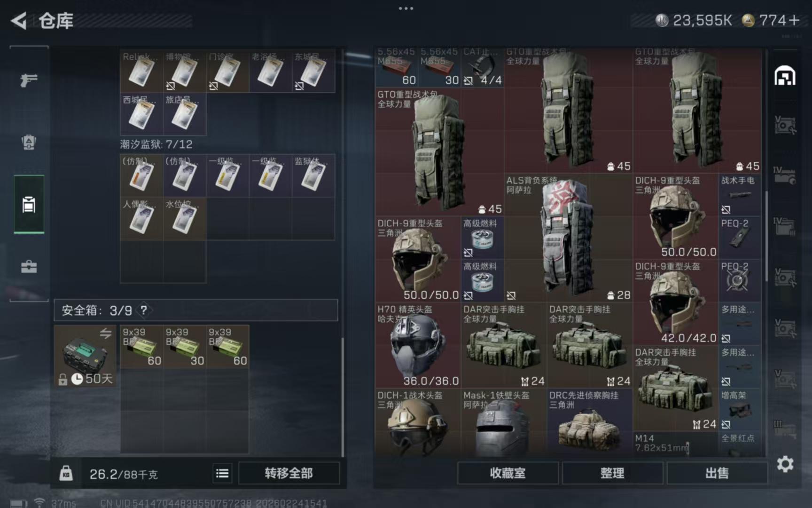Click the battery icon in status bar

pyautogui.click(x=18, y=503)
